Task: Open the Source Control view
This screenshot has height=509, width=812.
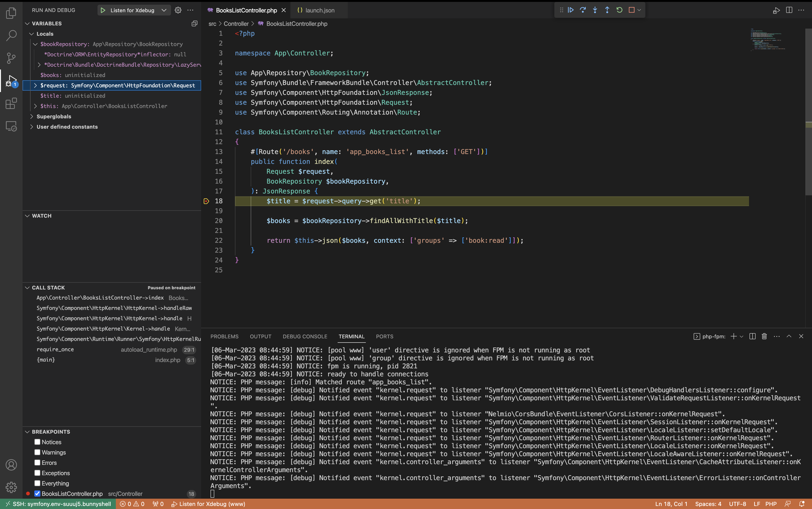Action: point(11,58)
